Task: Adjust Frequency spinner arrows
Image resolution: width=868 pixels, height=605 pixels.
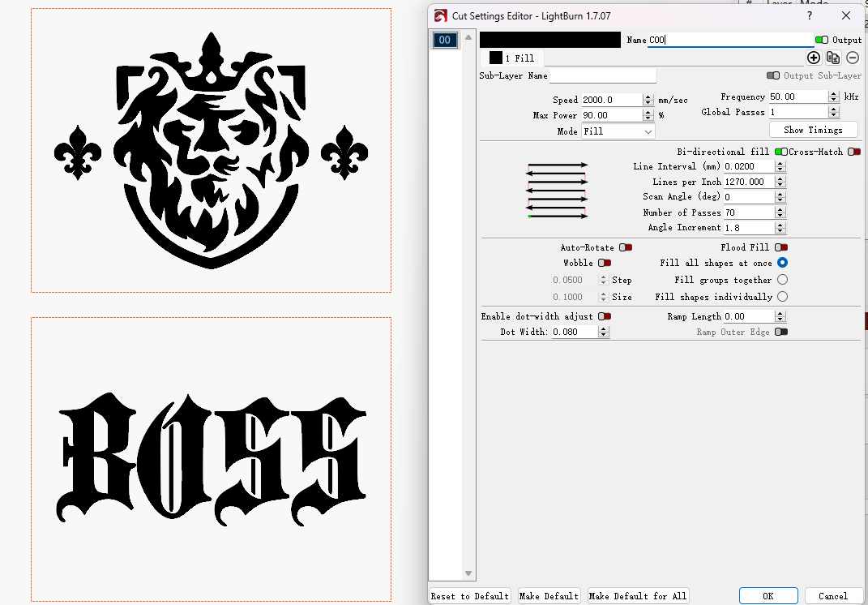Action: [x=834, y=97]
